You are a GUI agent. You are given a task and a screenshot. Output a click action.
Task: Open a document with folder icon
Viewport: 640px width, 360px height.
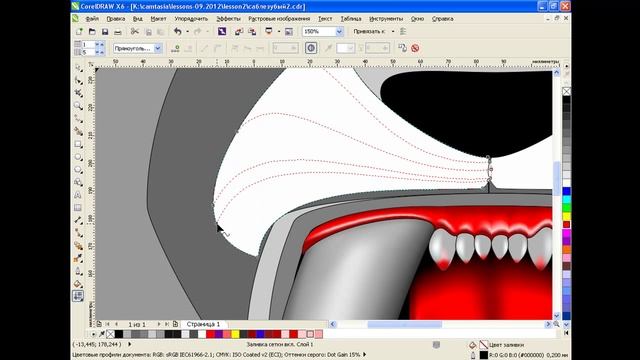tap(92, 31)
